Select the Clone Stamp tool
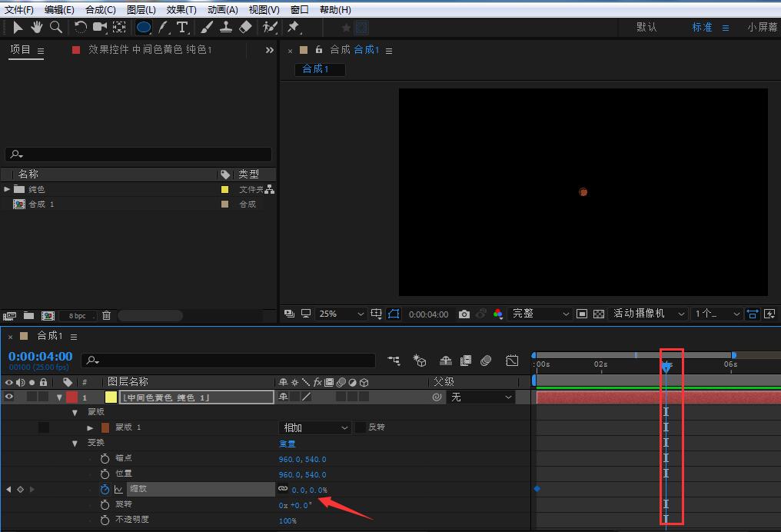 pos(226,27)
